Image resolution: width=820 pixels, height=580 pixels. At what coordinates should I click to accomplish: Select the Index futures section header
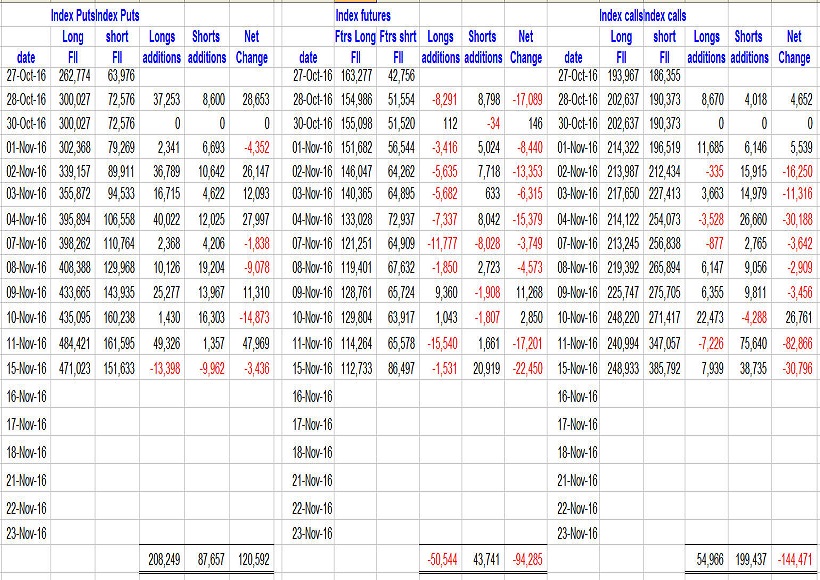[366, 15]
